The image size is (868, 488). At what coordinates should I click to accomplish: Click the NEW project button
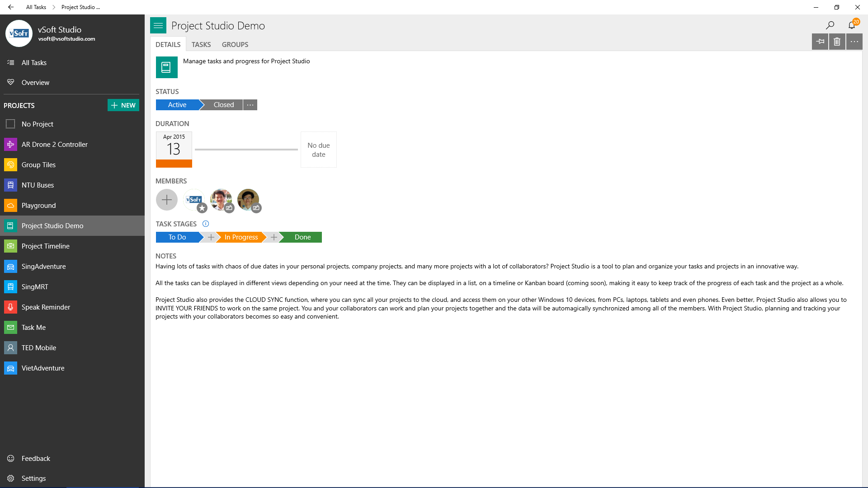coord(123,105)
